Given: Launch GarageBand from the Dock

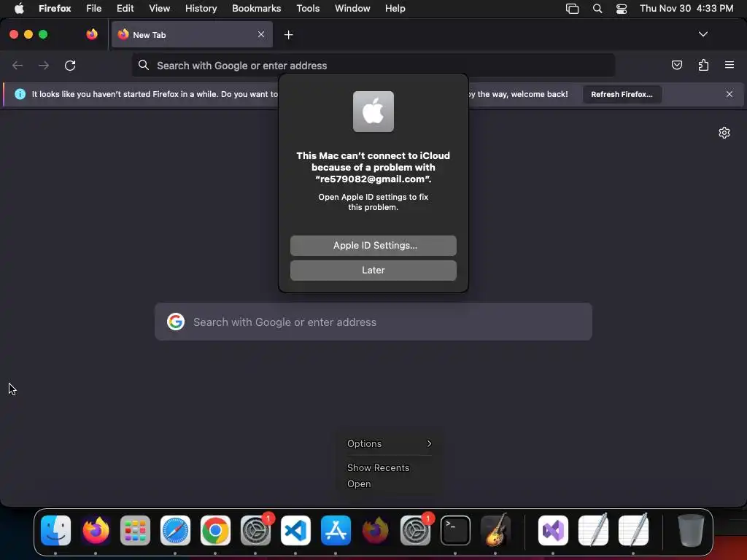Looking at the screenshot, I should (495, 529).
